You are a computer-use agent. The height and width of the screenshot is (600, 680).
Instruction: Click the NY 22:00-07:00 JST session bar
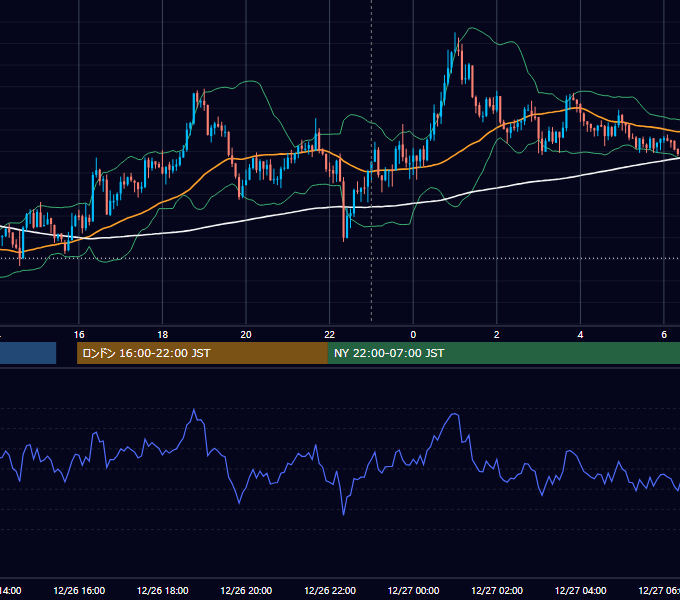503,353
